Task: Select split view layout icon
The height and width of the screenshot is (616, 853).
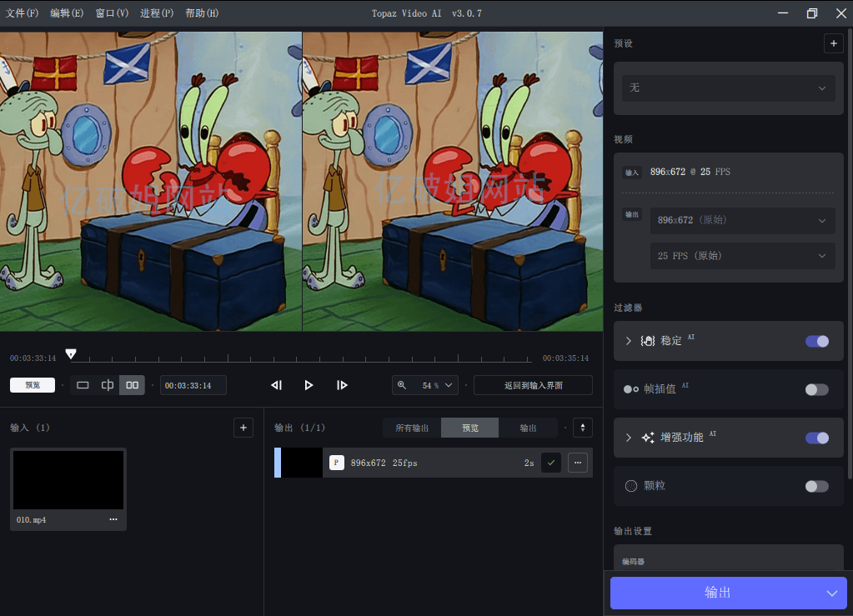Action: click(x=108, y=385)
